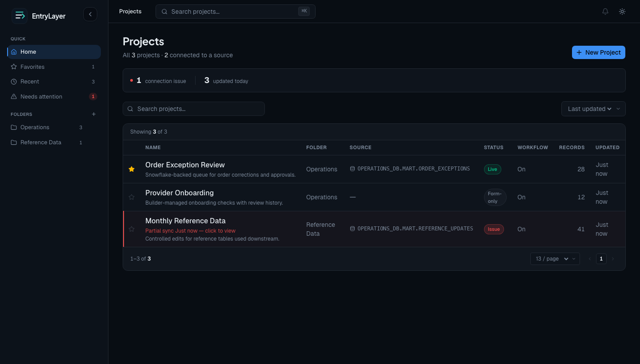Viewport: 640px width, 364px height.
Task: Click the EntryLayer logo icon
Action: [20, 16]
